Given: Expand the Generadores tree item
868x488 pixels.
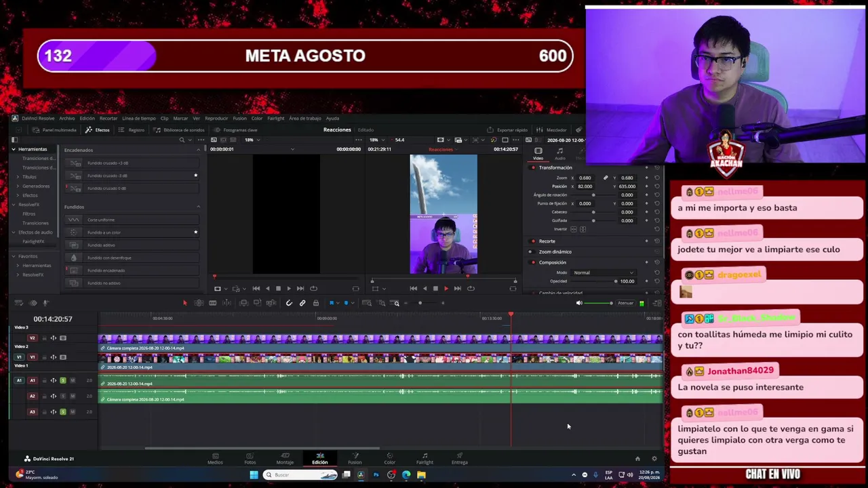Looking at the screenshot, I should (18, 186).
